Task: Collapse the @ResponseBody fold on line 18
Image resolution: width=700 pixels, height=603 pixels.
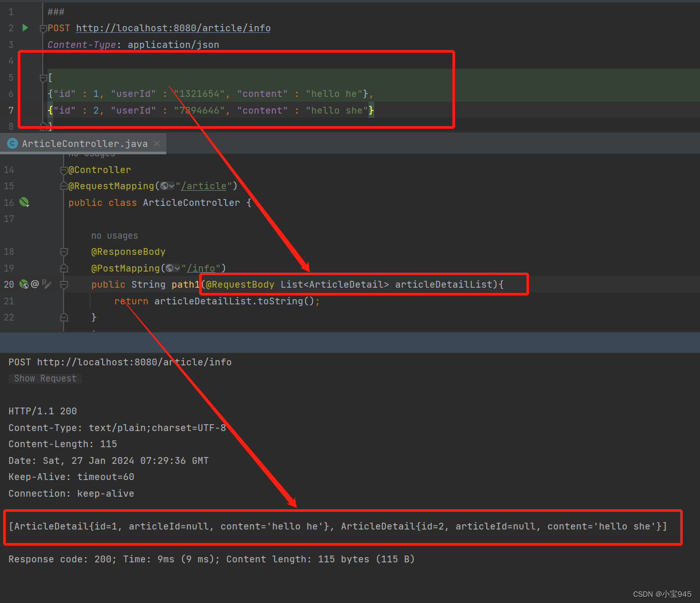Action: pos(64,252)
